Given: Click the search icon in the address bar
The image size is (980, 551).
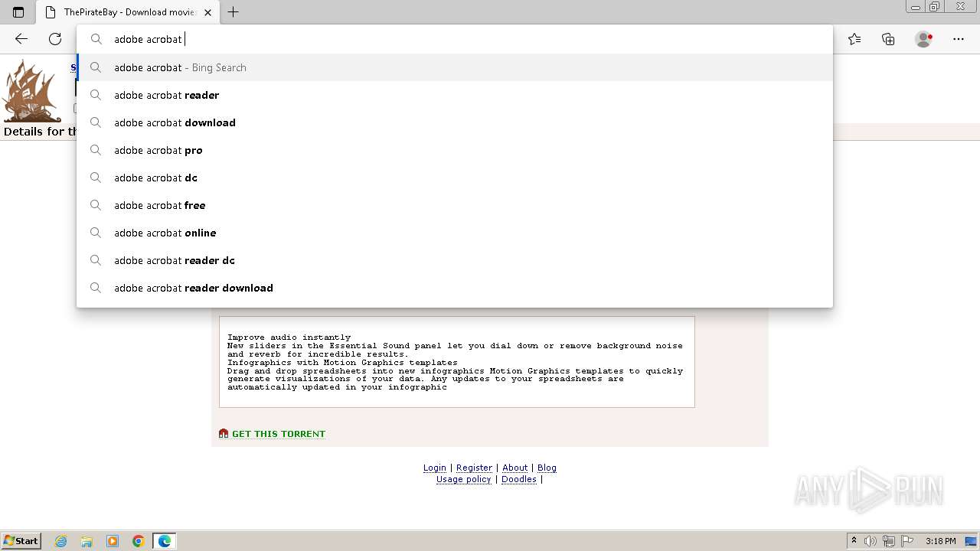Looking at the screenshot, I should click(96, 39).
